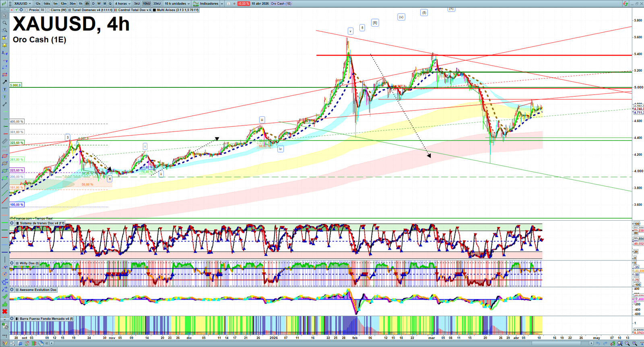This screenshot has height=347, width=644.
Task: Toggle the Cierre (W) checkbox
Action: pyautogui.click(x=48, y=10)
